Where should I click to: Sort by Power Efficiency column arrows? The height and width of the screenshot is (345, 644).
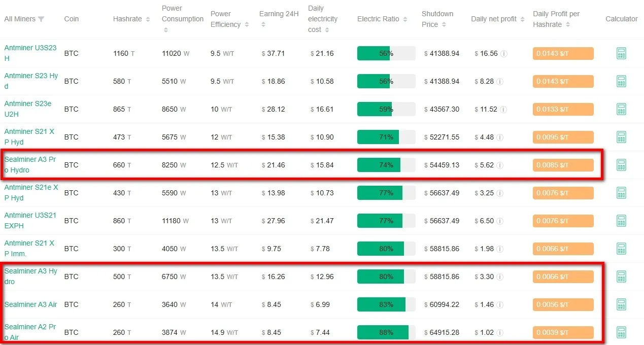coord(247,24)
